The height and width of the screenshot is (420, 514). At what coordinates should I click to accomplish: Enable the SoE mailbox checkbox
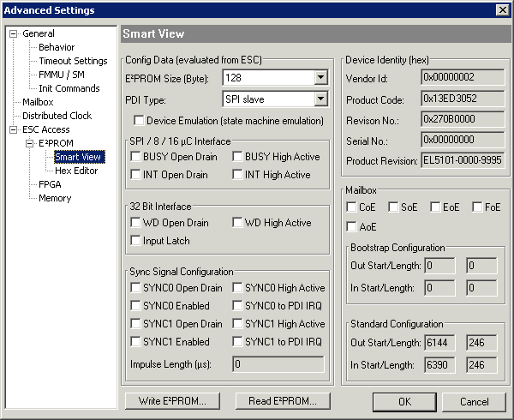pos(393,207)
